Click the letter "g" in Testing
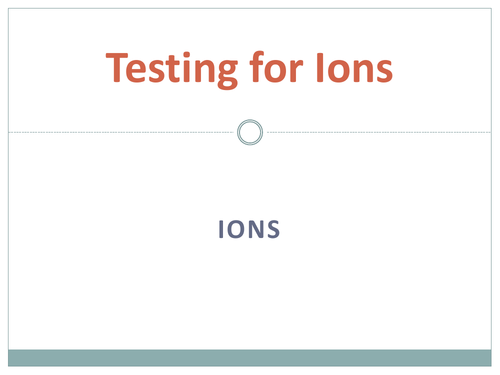 click(227, 73)
